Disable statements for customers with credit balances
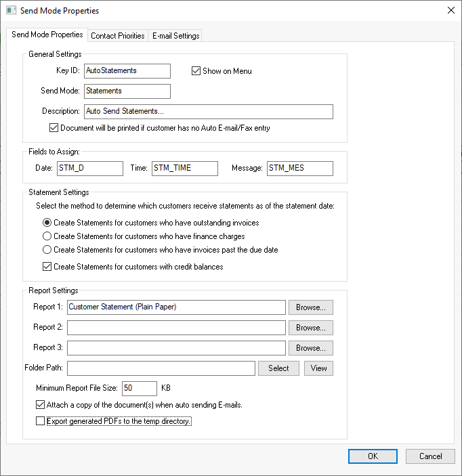 [47, 267]
